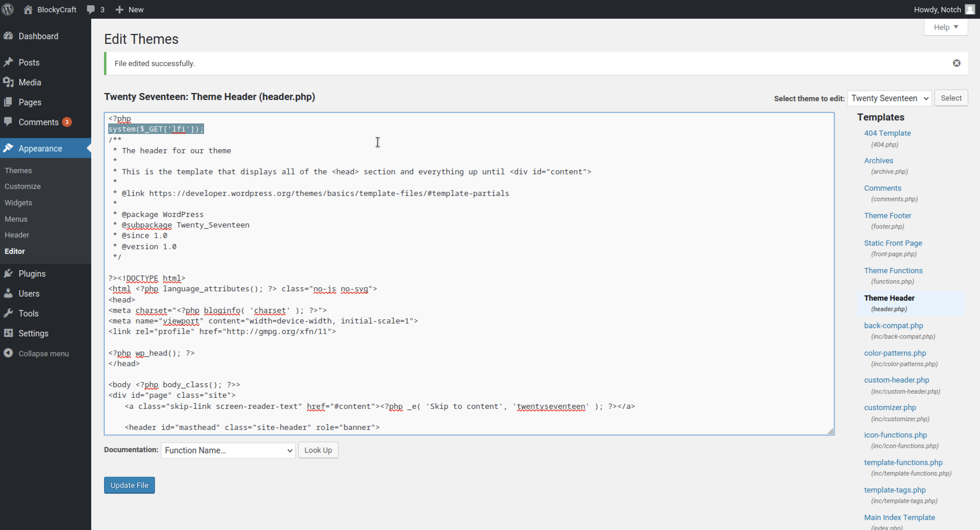Click the Collapse menu arrow icon

[x=8, y=353]
